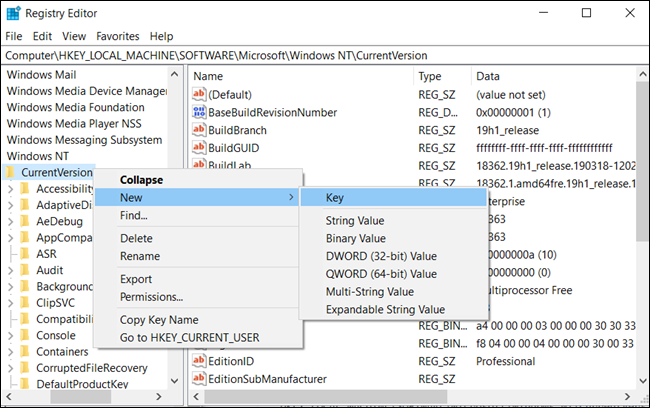Choose Rename in the context menu

point(198,256)
